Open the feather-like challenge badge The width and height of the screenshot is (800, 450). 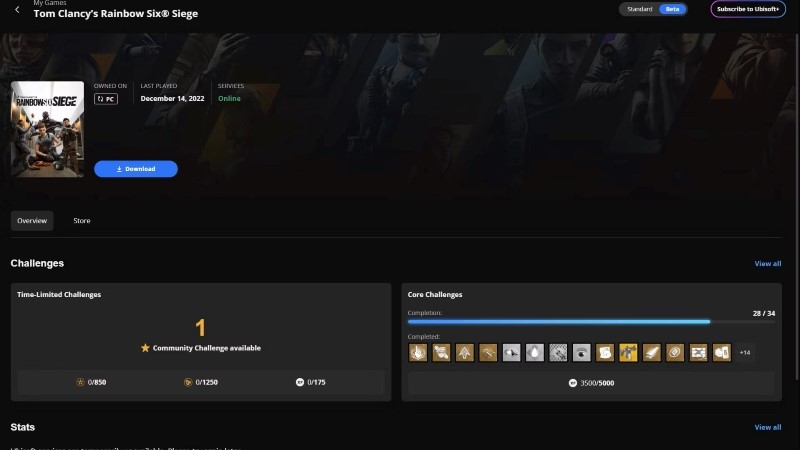tap(652, 353)
